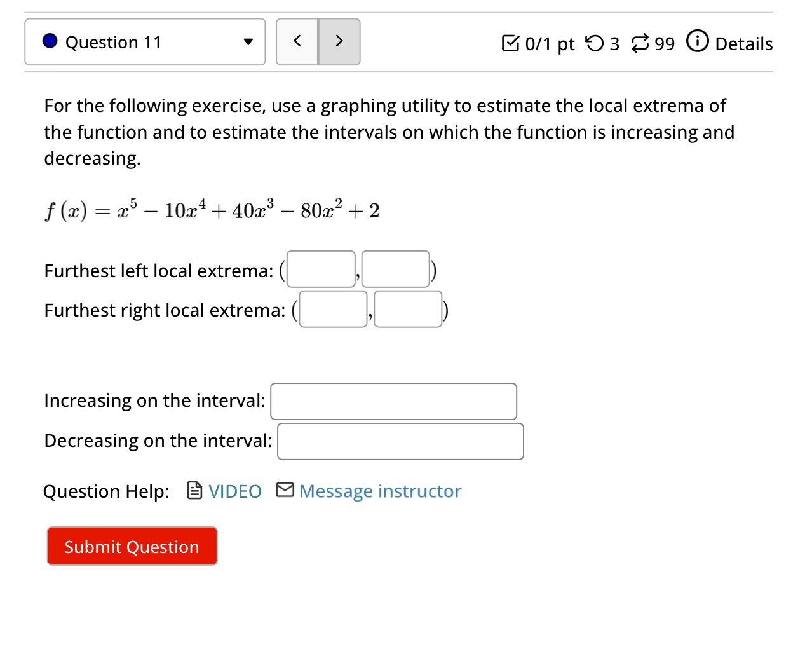Click the Increasing on the interval field
Viewport: 812px width, 670px height.
click(393, 401)
